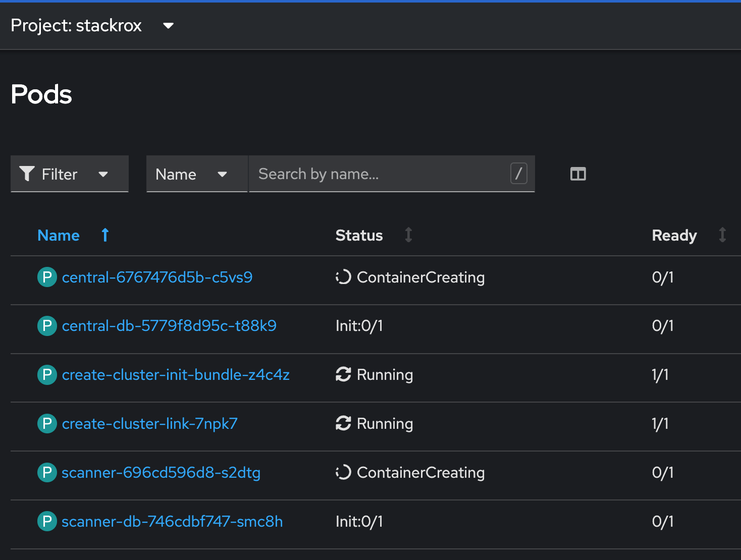
Task: Click the P pod badge for scanner-696cd596d8-s2dtg
Action: click(x=47, y=473)
